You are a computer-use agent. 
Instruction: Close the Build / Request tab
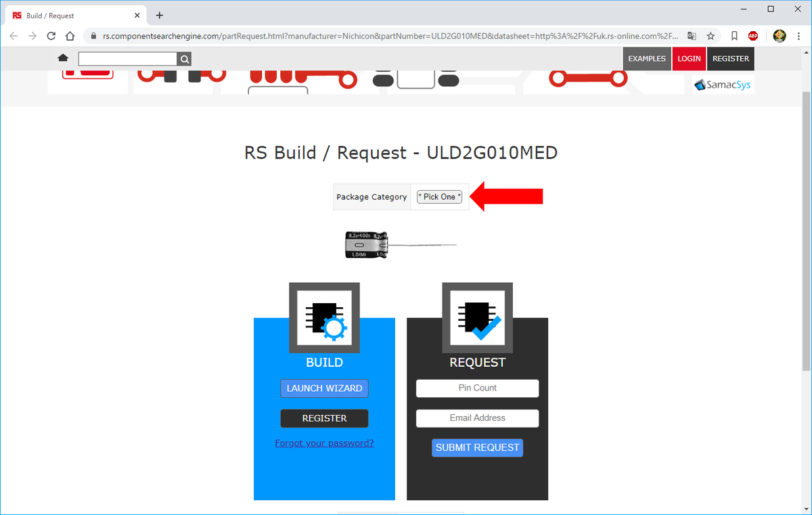click(x=137, y=16)
